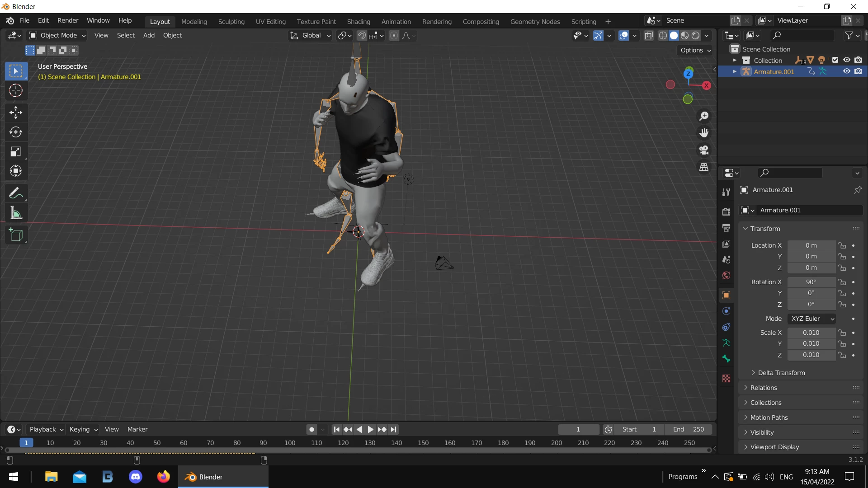Select the Scale tool

point(16,152)
